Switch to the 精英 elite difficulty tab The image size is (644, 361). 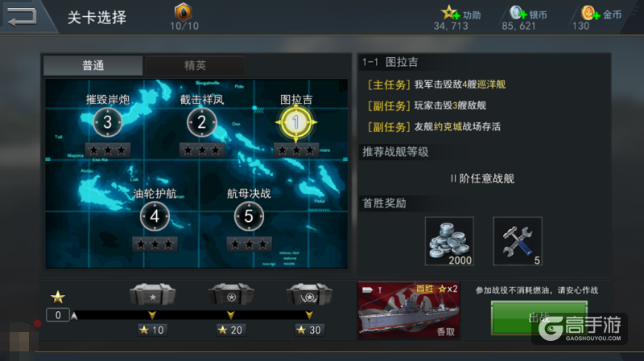[x=195, y=65]
